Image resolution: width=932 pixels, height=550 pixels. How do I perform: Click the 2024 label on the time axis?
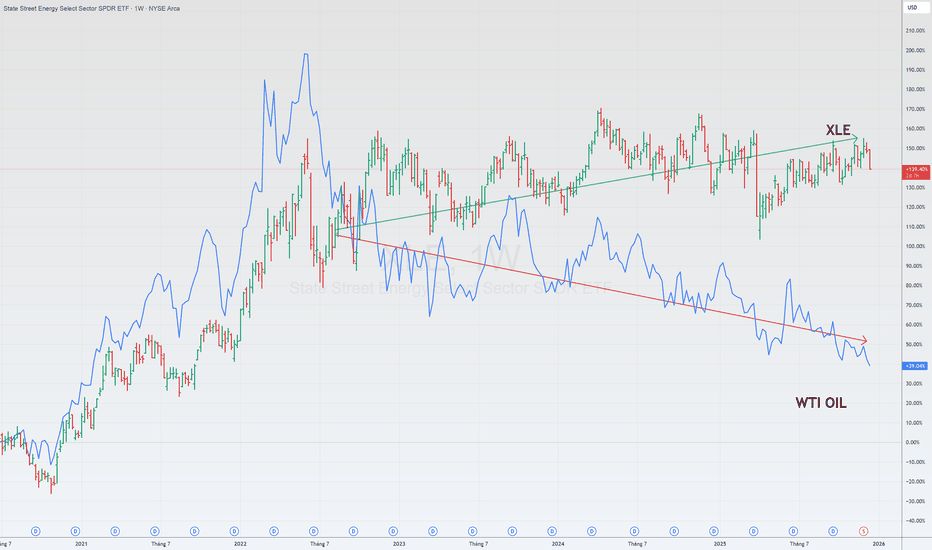(x=557, y=544)
